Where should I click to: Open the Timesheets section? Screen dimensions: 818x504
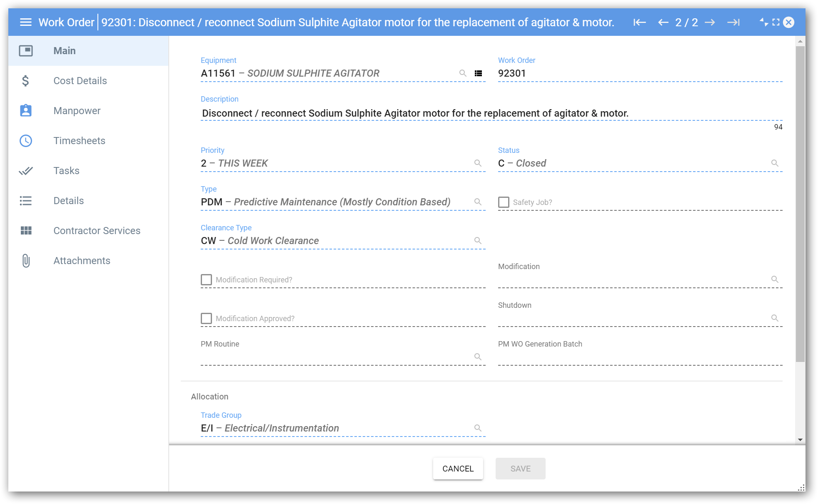(x=79, y=141)
